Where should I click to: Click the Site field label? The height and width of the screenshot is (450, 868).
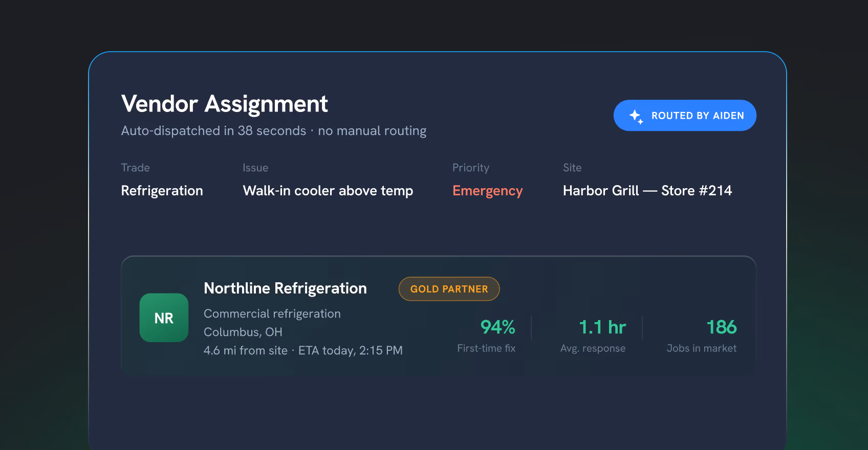pyautogui.click(x=572, y=168)
